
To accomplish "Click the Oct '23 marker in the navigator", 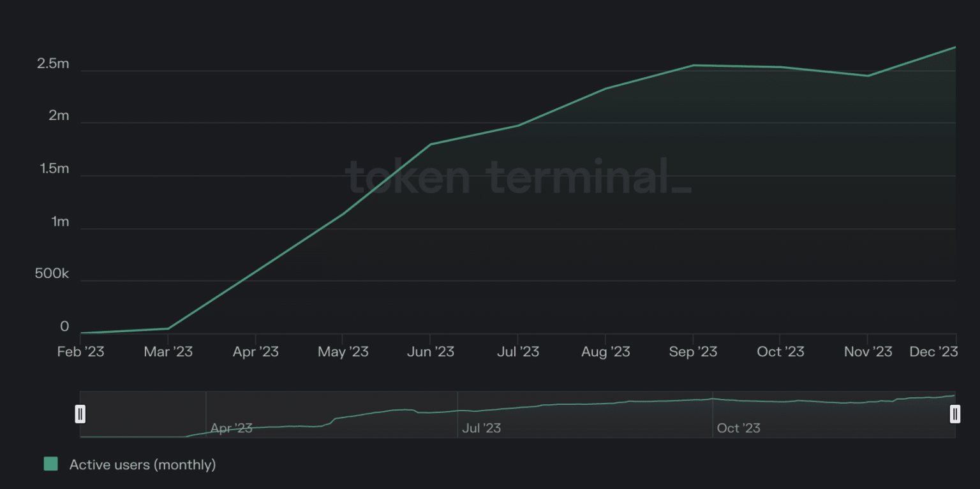I will (738, 428).
